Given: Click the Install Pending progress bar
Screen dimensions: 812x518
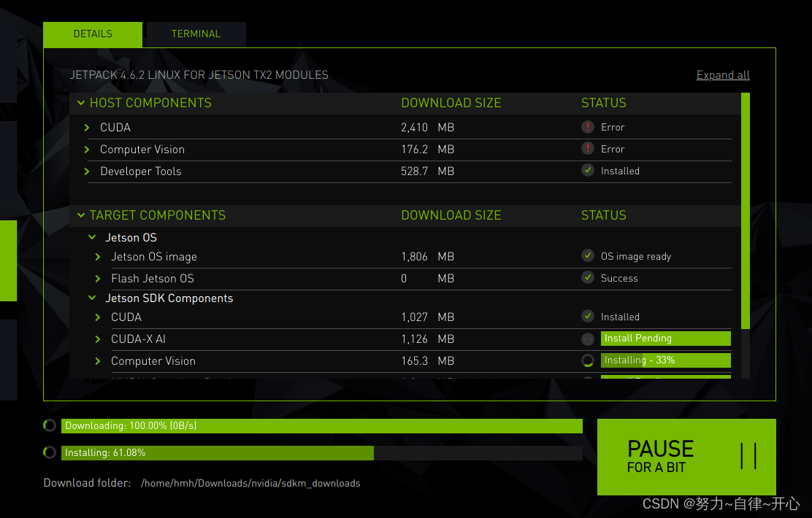Looking at the screenshot, I should pos(665,339).
